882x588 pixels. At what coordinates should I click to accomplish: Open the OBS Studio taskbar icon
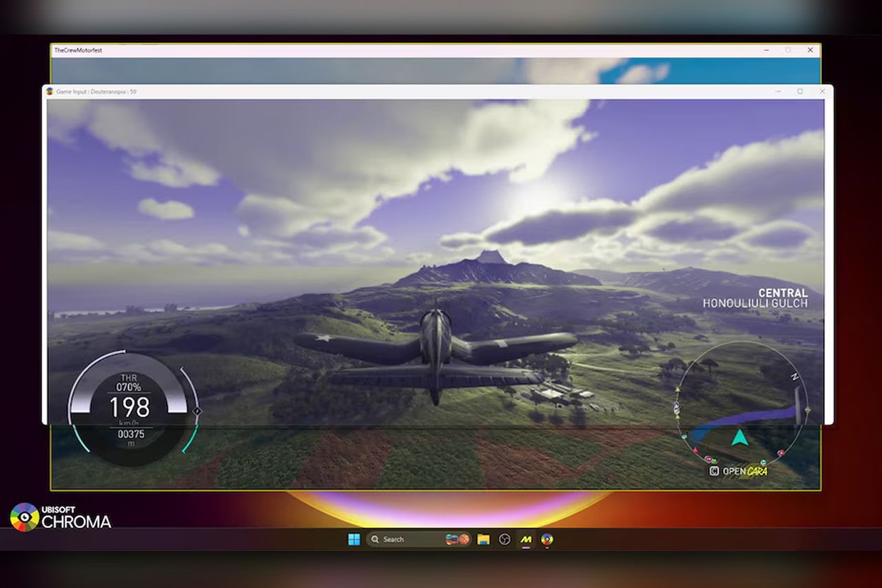pyautogui.click(x=504, y=539)
